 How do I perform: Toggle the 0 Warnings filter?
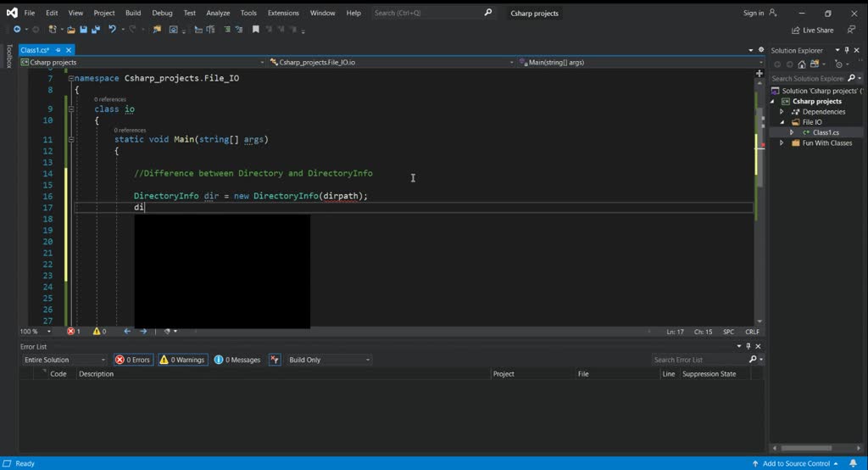[x=182, y=360]
